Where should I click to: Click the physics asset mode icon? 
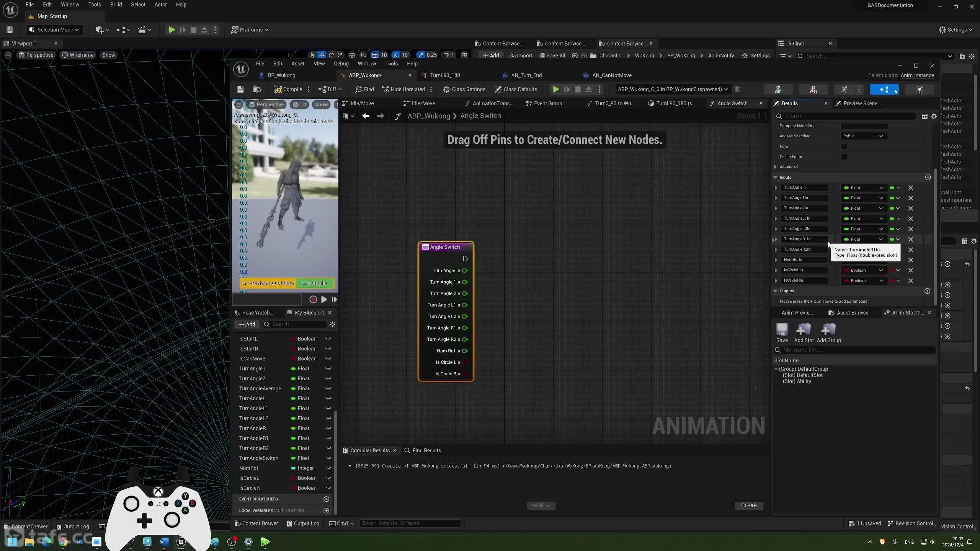click(x=919, y=90)
